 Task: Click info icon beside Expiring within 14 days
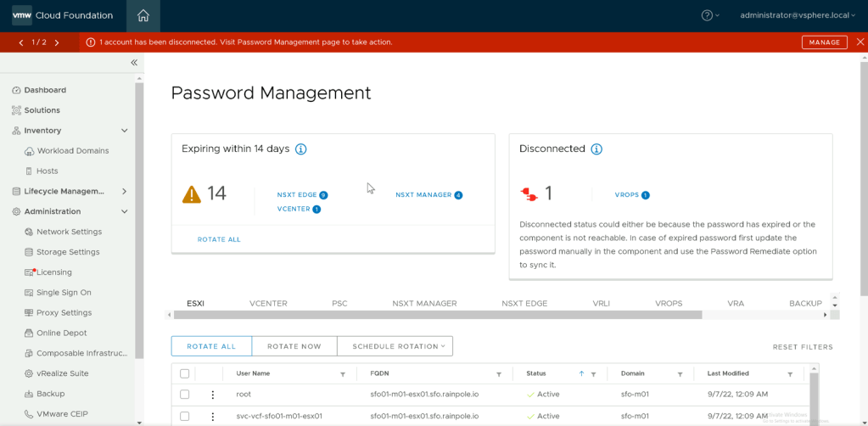[x=300, y=149]
